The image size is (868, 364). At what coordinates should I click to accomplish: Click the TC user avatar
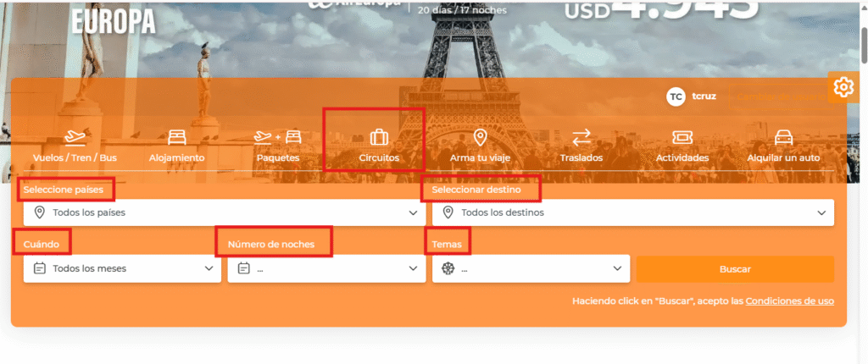click(x=676, y=97)
